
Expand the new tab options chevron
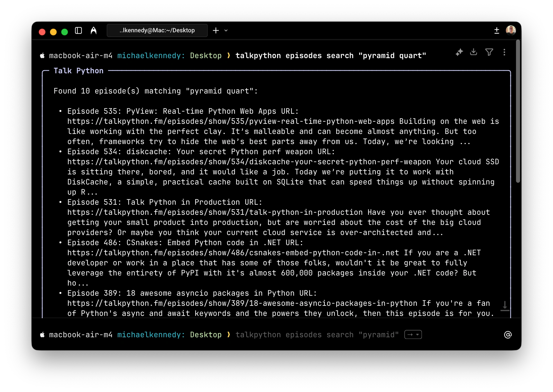point(226,30)
